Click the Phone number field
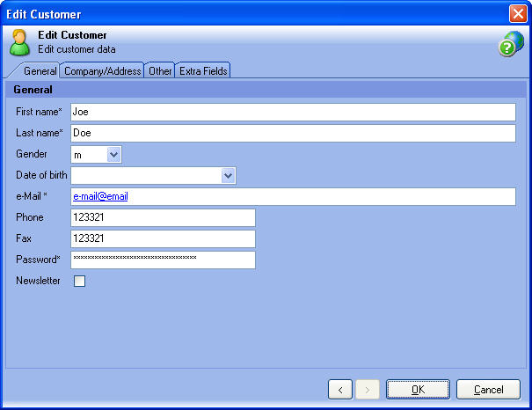 click(163, 217)
